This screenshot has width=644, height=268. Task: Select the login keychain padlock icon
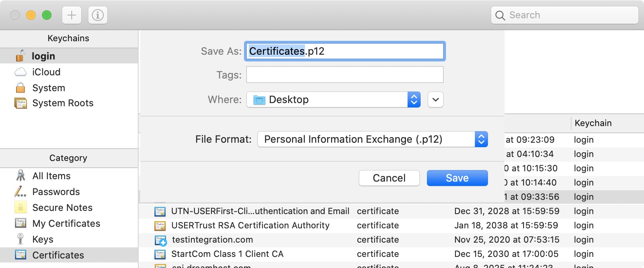21,56
